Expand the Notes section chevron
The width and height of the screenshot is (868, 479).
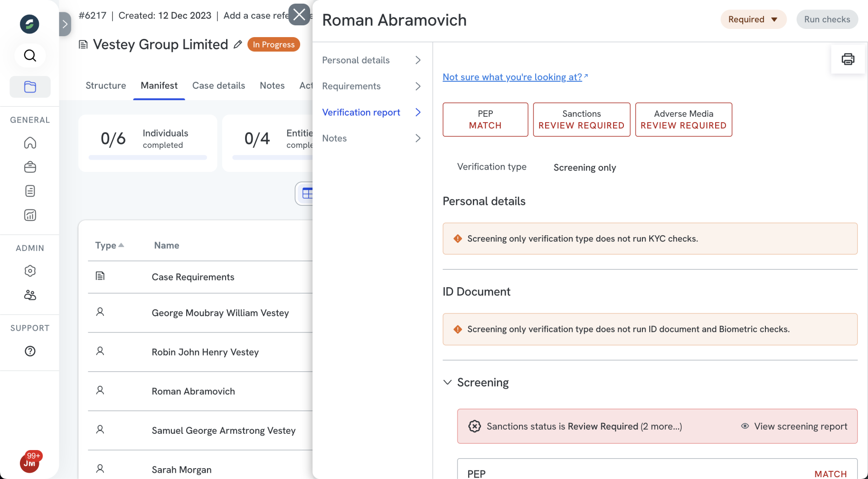point(418,138)
